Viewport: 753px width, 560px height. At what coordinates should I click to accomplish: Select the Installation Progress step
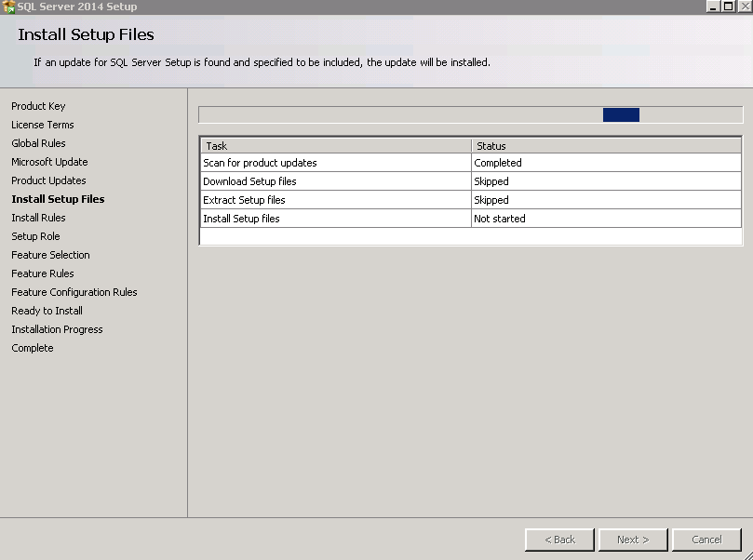(57, 329)
